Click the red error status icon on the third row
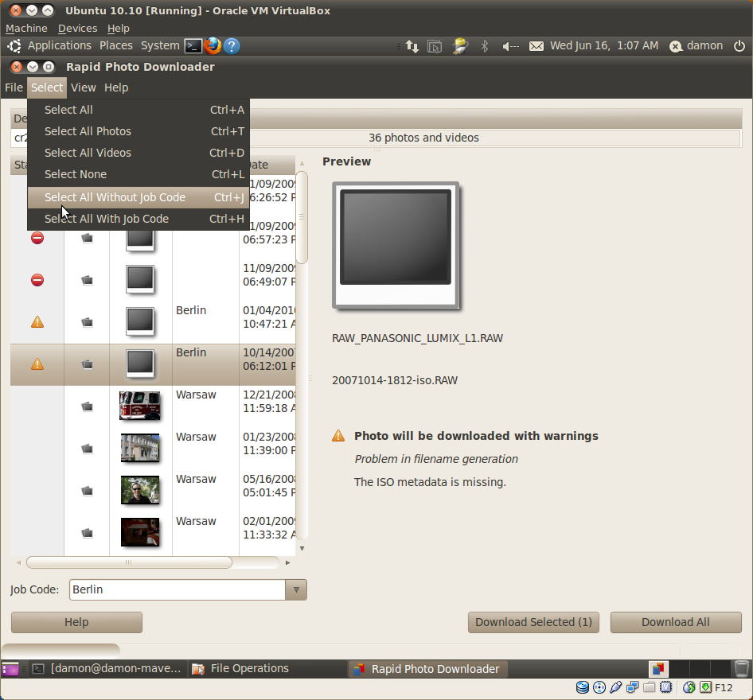753x700 pixels. click(x=37, y=280)
